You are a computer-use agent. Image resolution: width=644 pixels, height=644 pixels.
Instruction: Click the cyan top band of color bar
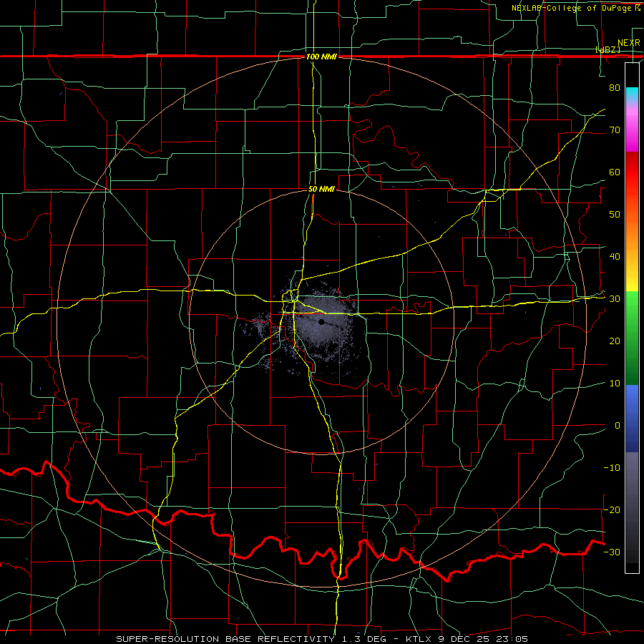coord(632,92)
